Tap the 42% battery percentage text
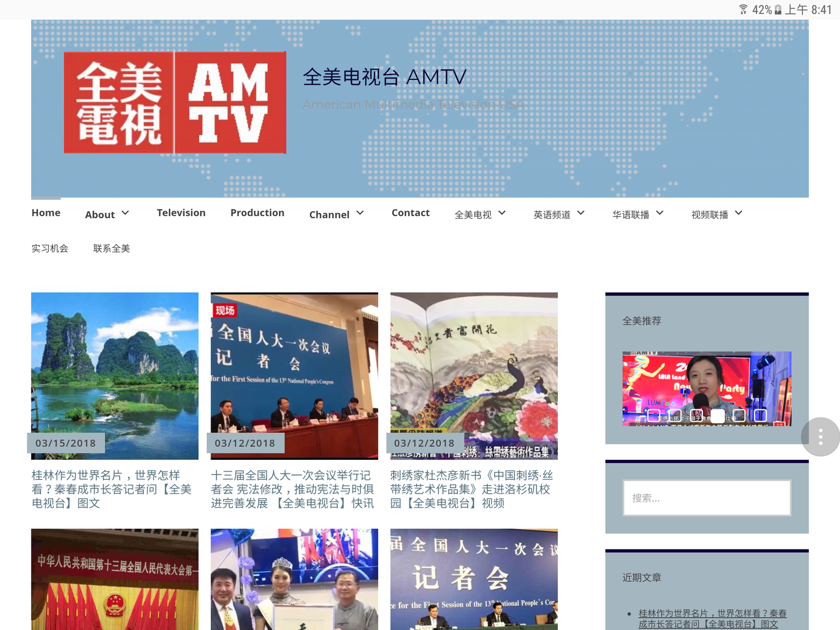Image resolution: width=840 pixels, height=630 pixels. tap(762, 10)
